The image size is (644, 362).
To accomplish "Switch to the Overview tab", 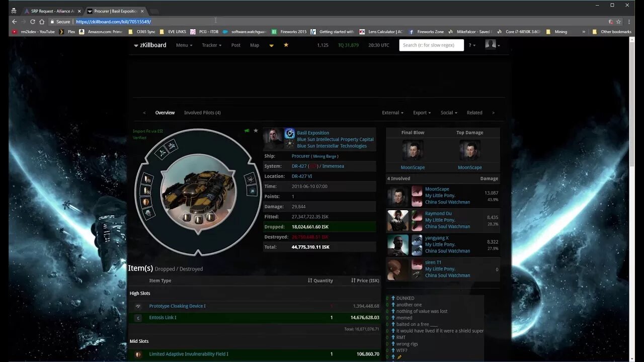I will point(165,113).
